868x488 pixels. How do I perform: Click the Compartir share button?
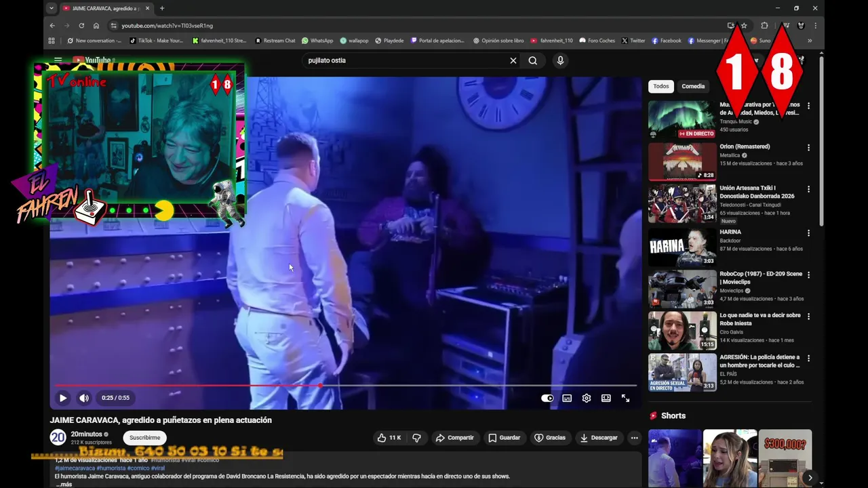click(455, 438)
